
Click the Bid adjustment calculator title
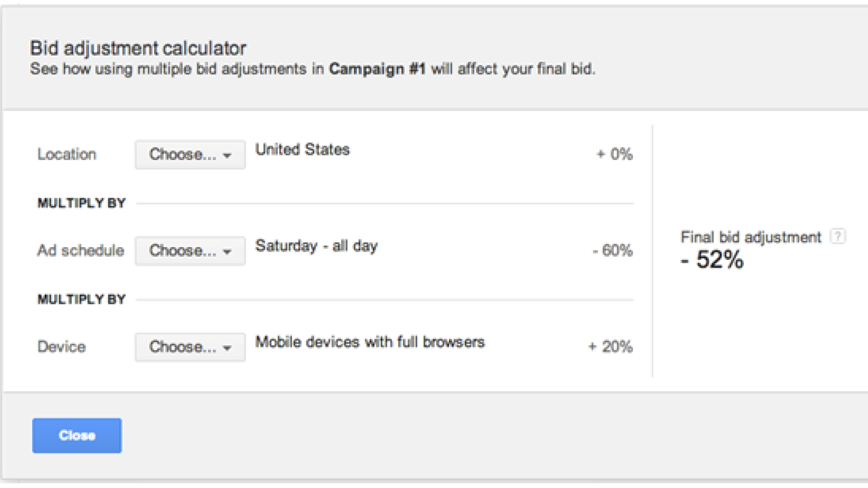138,48
